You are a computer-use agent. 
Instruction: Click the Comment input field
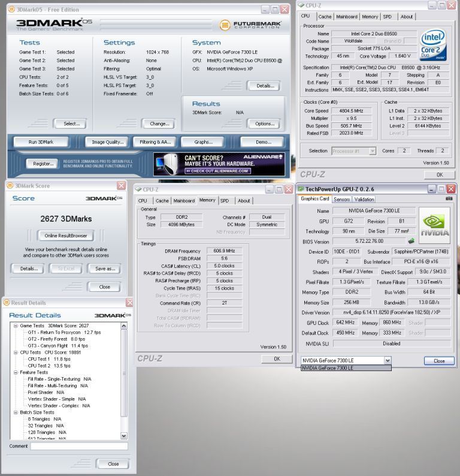click(x=79, y=446)
